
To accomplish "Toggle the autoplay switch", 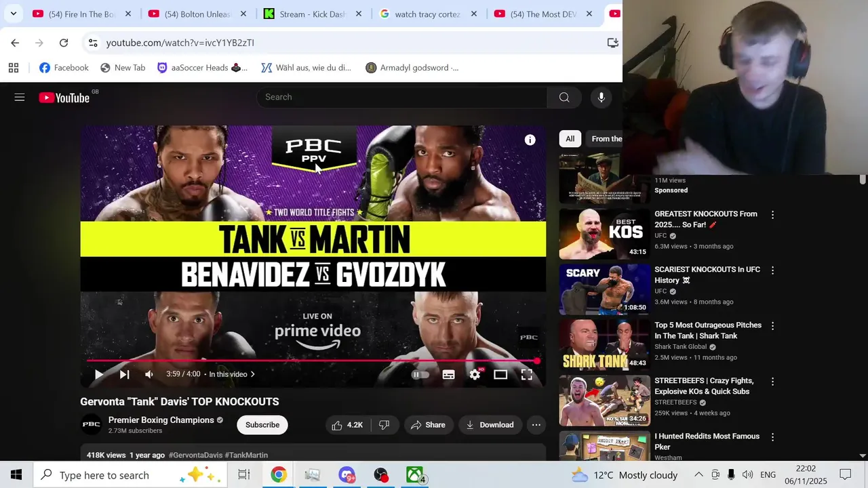I will pos(420,374).
